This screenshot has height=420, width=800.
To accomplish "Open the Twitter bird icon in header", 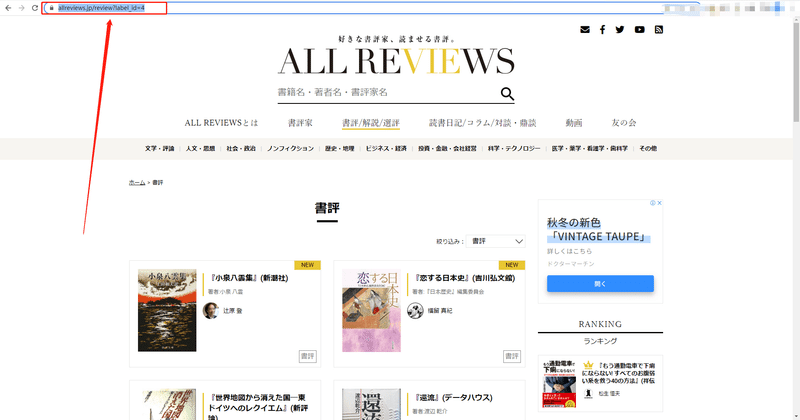I will click(x=620, y=30).
